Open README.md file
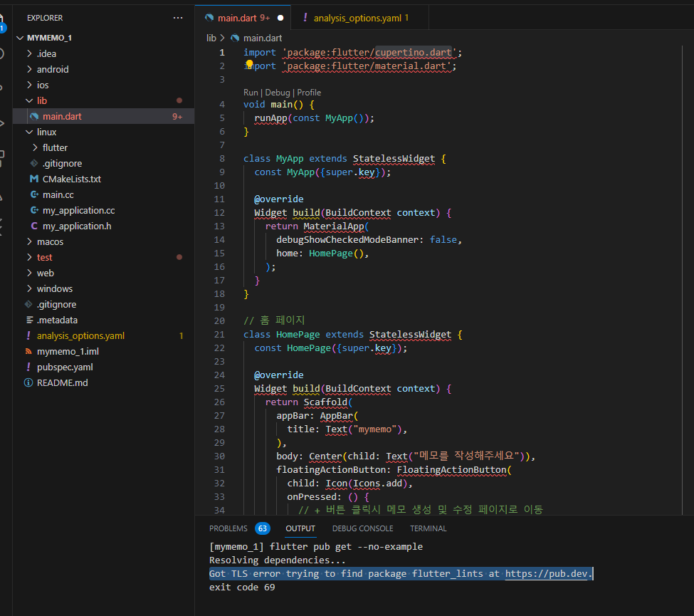The width and height of the screenshot is (694, 616). pyautogui.click(x=104, y=382)
